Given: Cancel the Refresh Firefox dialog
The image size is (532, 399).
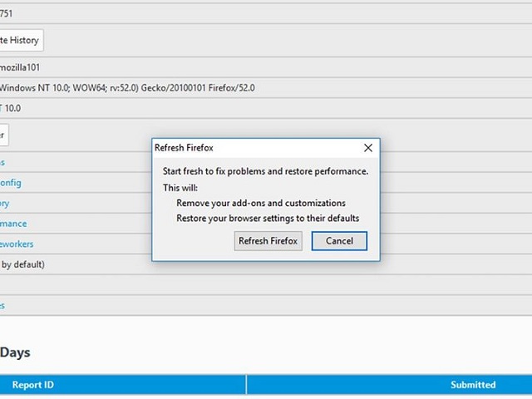Looking at the screenshot, I should click(x=339, y=241).
